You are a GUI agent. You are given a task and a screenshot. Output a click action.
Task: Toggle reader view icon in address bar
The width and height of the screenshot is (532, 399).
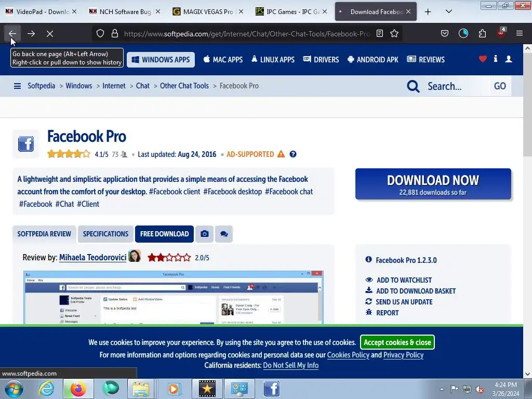tap(380, 33)
